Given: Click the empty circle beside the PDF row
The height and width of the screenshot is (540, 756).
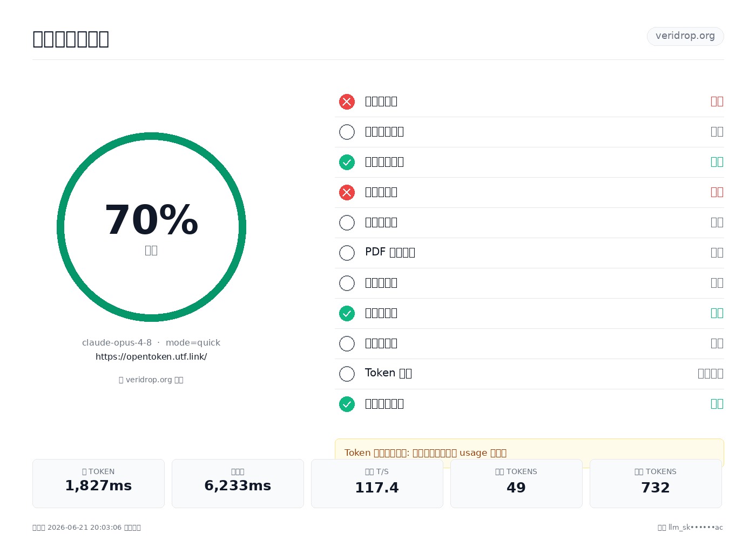Looking at the screenshot, I should [347, 253].
